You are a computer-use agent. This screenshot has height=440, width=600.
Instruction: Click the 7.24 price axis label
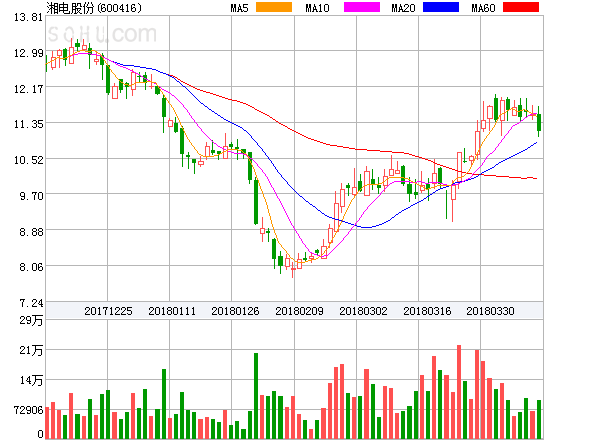(31, 303)
